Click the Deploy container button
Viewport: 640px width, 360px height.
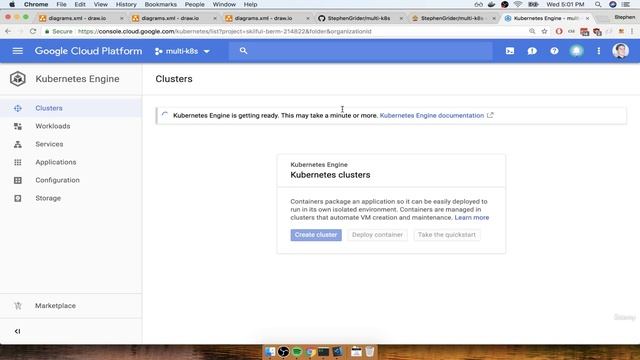pos(377,235)
